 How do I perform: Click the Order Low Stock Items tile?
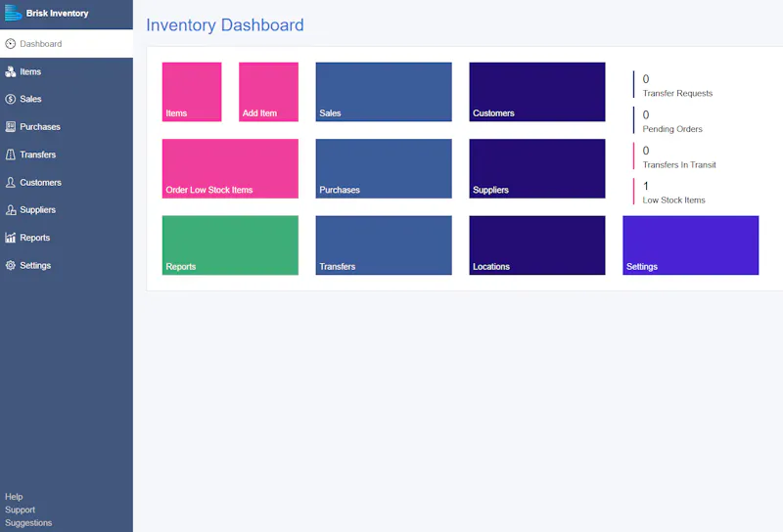[230, 168]
